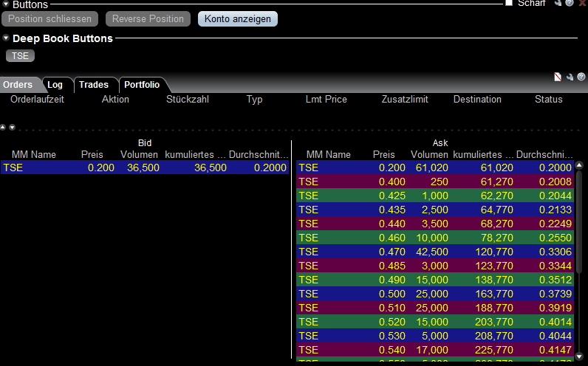Click Ask price 0.485 row
This screenshot has height=366, width=588.
[435, 266]
